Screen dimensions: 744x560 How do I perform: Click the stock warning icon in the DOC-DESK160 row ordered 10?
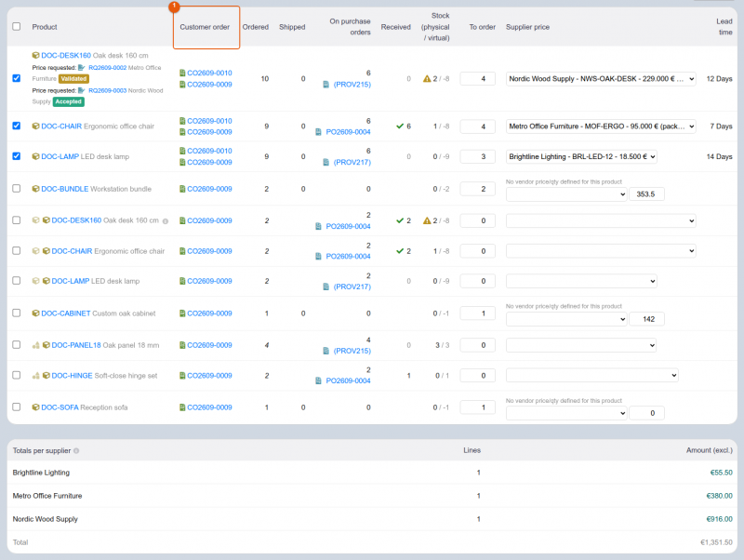point(427,79)
